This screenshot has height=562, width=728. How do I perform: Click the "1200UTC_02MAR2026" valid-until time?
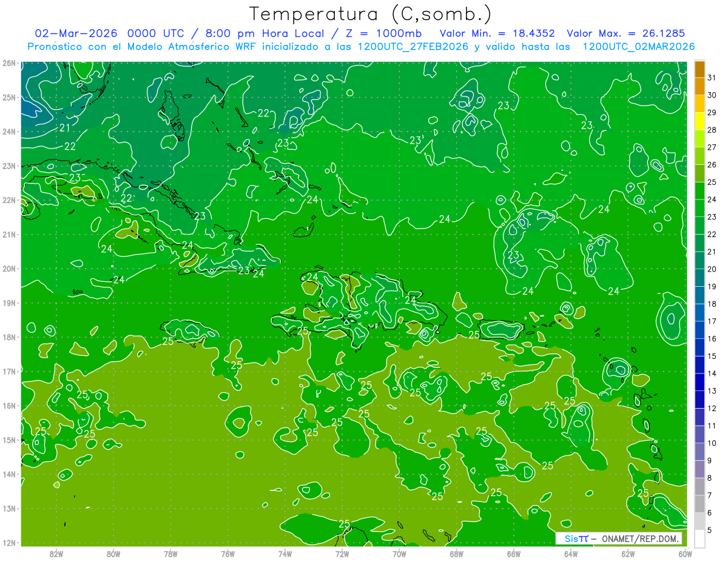[639, 46]
